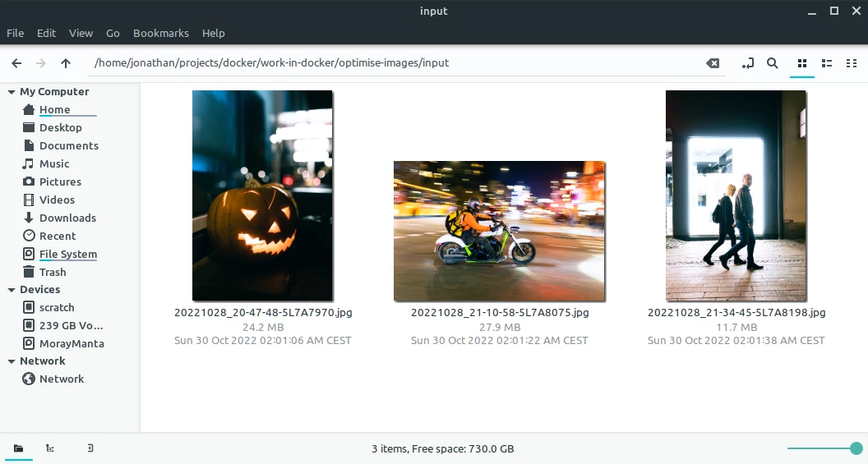
Task: Show places in the sidebar
Action: coord(18,448)
